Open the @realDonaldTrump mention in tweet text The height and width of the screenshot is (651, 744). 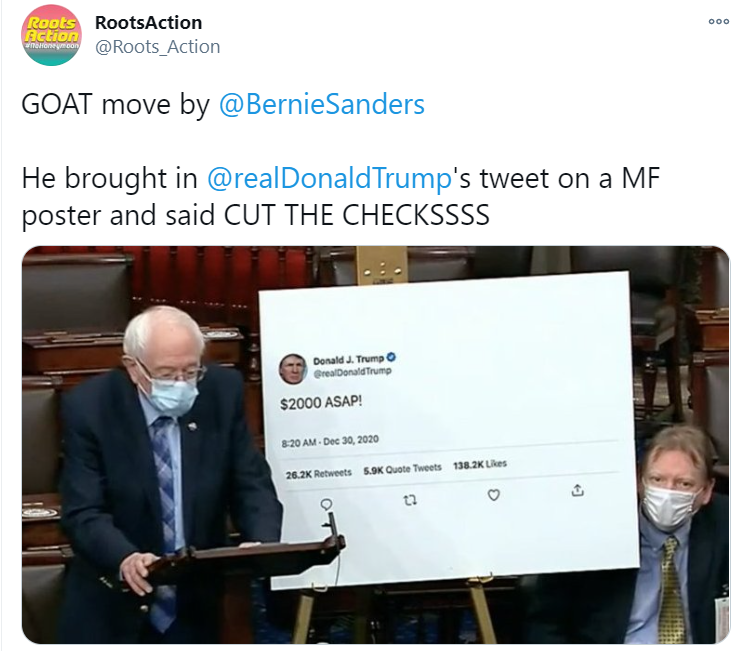click(x=329, y=178)
